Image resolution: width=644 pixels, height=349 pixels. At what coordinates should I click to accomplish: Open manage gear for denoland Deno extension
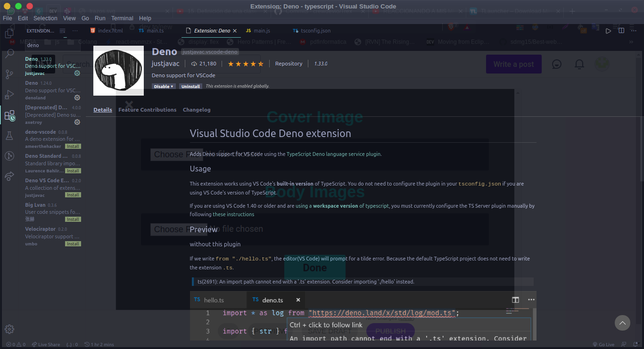pos(77,97)
